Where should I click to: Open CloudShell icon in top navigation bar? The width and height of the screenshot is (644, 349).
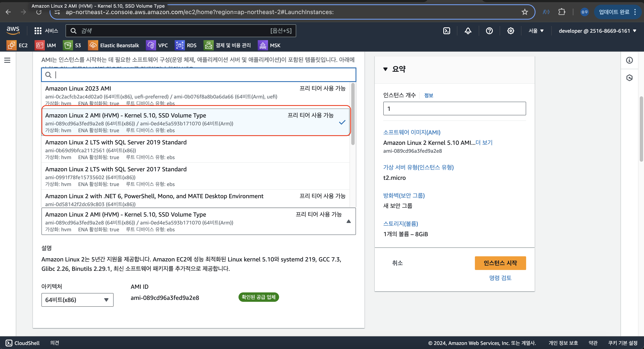click(446, 31)
